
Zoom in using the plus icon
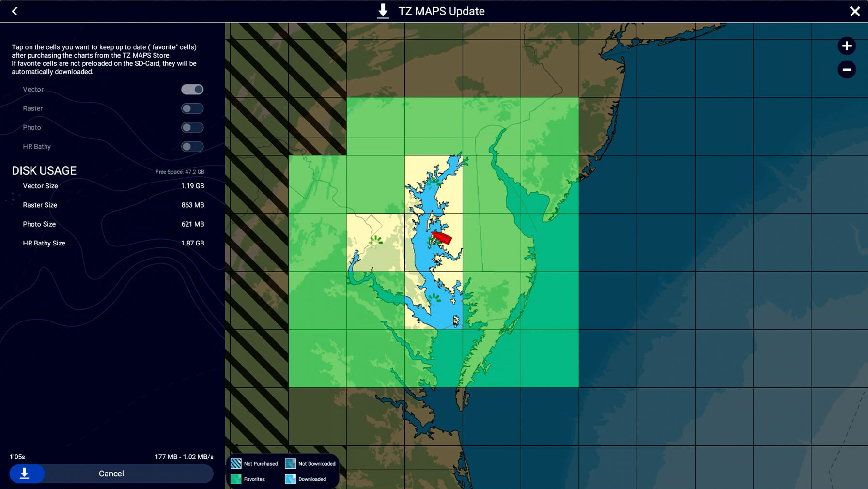pos(847,46)
